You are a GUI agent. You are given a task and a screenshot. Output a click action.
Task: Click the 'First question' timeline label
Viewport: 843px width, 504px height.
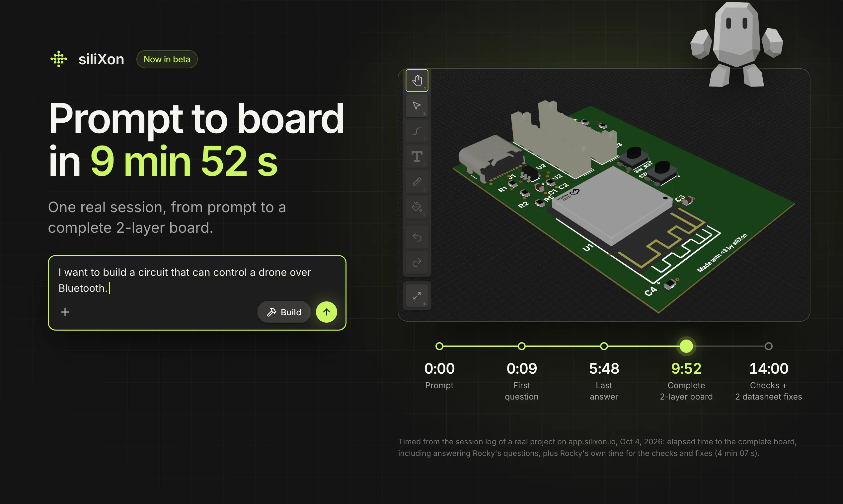tap(521, 391)
